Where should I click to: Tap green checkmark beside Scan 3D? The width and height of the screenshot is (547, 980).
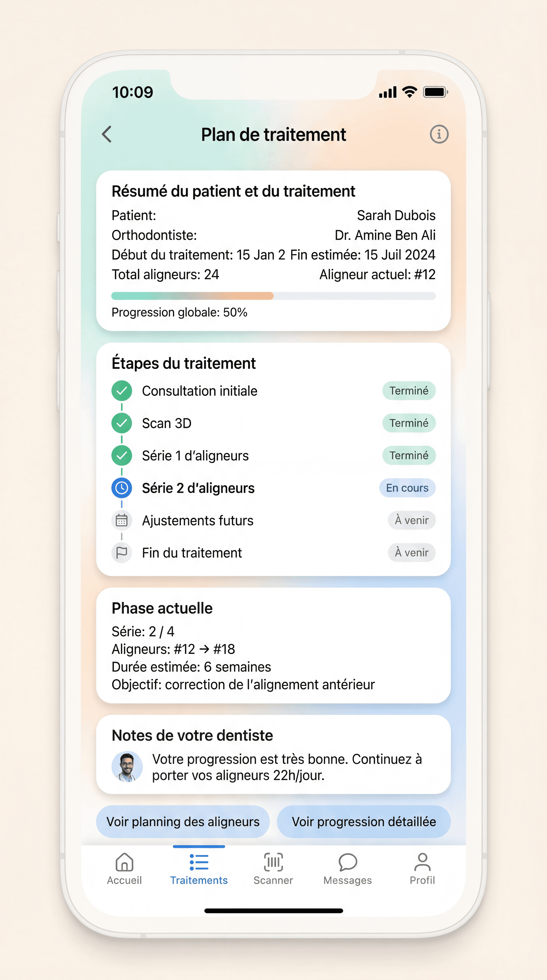[122, 423]
